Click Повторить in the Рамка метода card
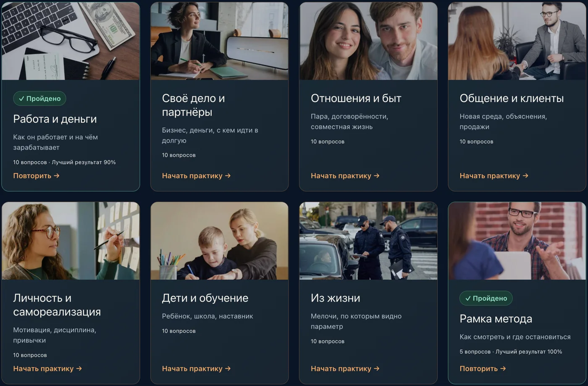 [483, 368]
